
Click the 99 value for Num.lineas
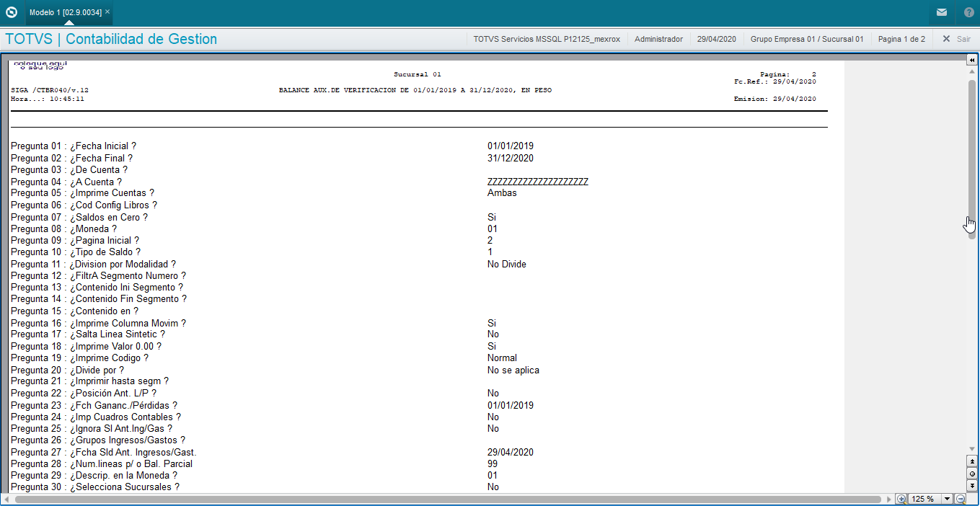(493, 464)
